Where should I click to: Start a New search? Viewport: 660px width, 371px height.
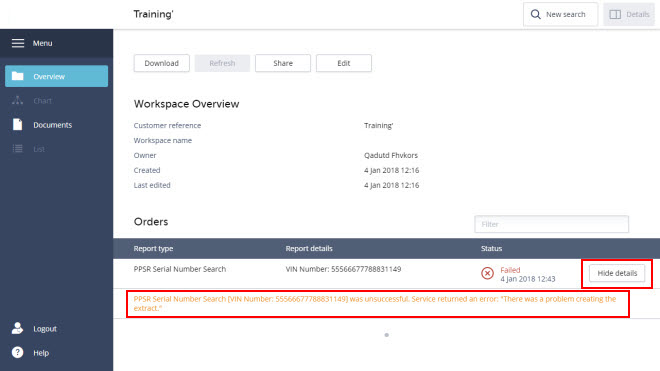pos(560,14)
